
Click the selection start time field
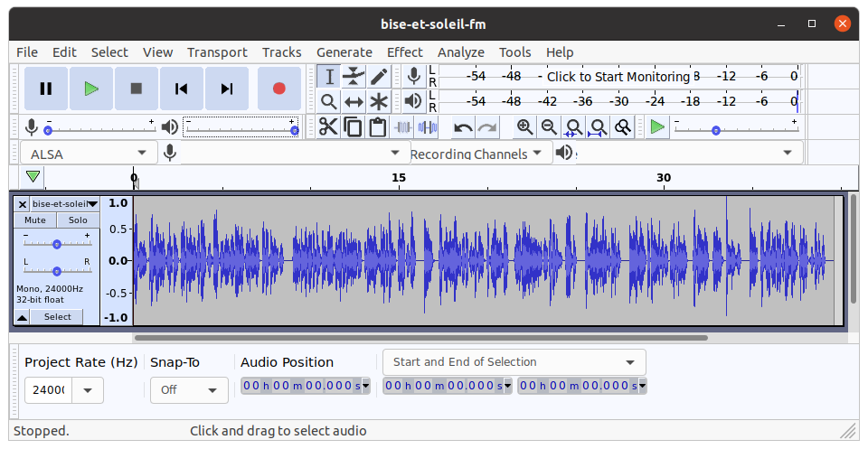click(448, 386)
